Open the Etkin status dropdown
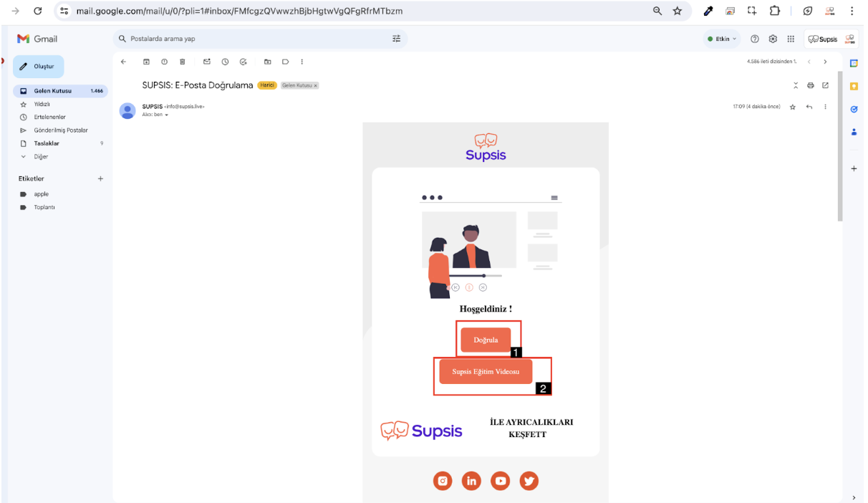Screen dimensions: 868x503 pos(722,39)
